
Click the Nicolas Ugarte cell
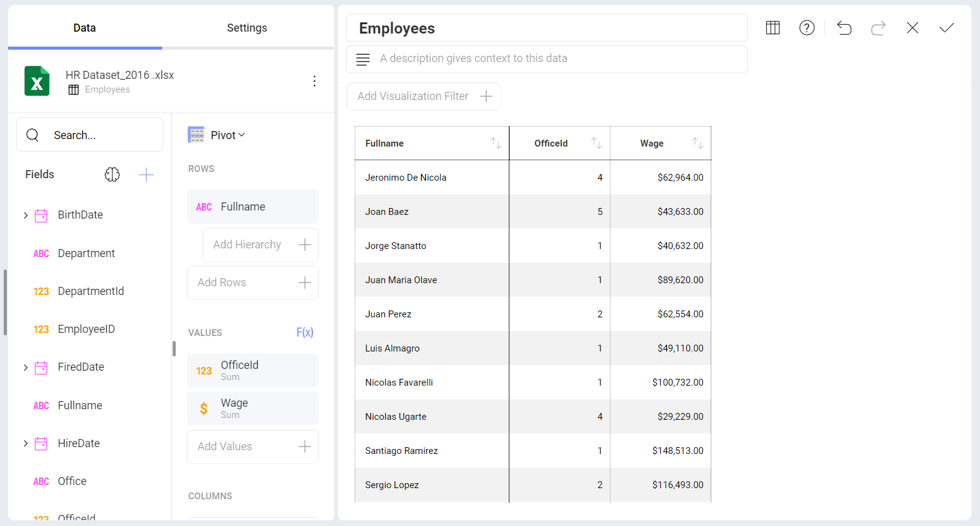tap(432, 417)
